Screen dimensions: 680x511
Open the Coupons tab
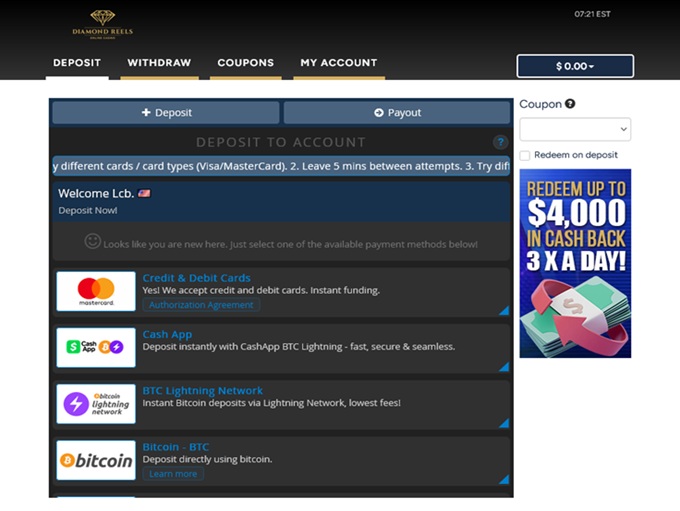click(x=245, y=63)
